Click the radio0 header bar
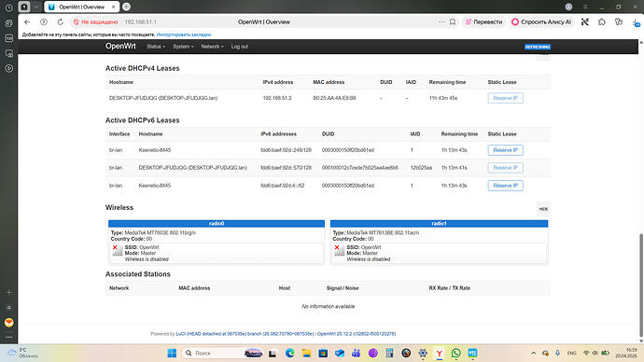 [217, 224]
